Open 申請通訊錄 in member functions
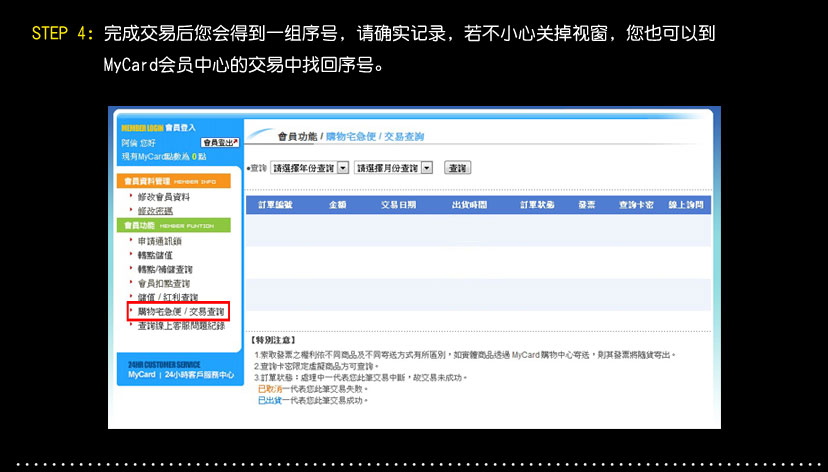828x472 pixels. point(160,241)
